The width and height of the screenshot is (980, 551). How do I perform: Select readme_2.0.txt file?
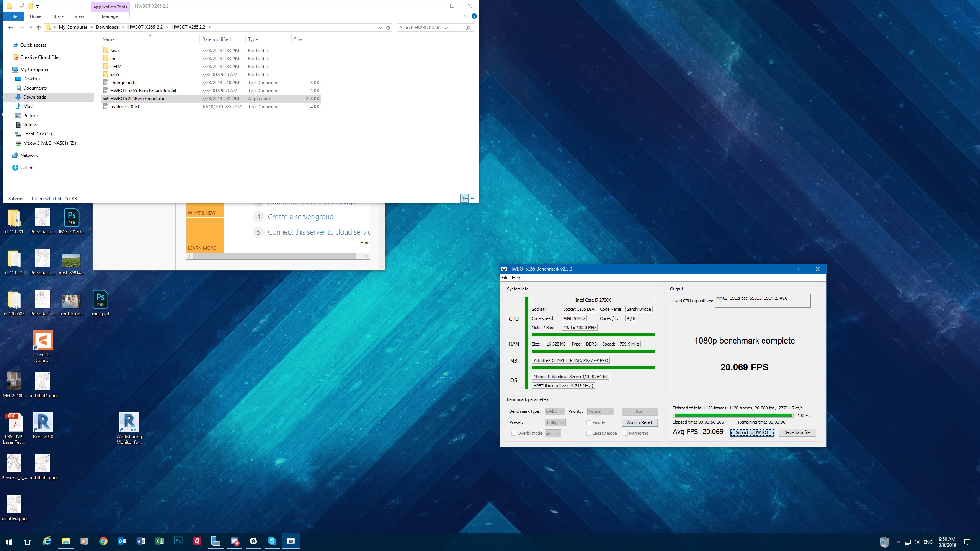coord(211,107)
